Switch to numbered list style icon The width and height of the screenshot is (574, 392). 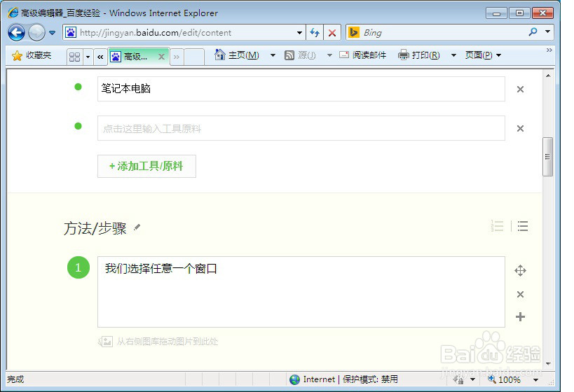click(497, 226)
